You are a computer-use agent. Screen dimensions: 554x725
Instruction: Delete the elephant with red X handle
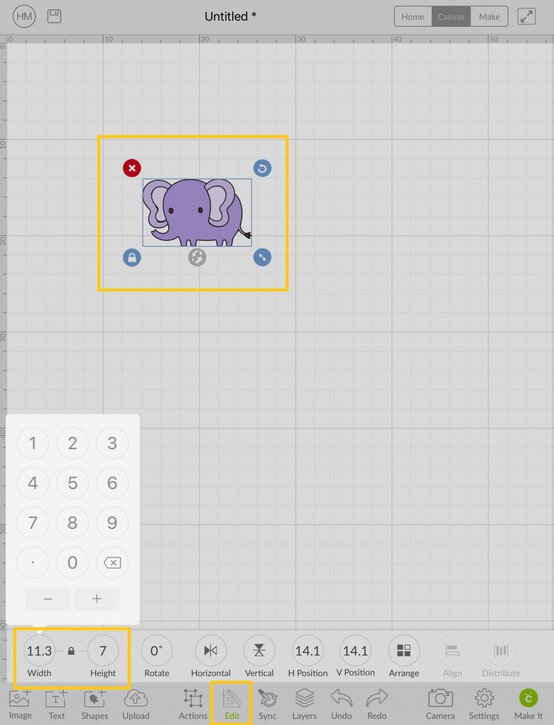click(x=132, y=168)
